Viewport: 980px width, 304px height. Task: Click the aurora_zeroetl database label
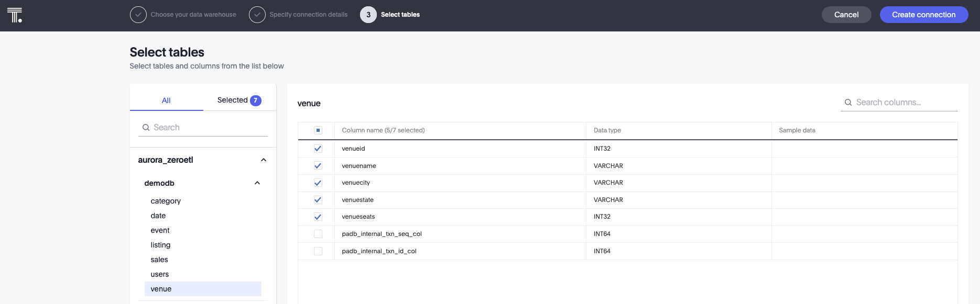(x=166, y=160)
